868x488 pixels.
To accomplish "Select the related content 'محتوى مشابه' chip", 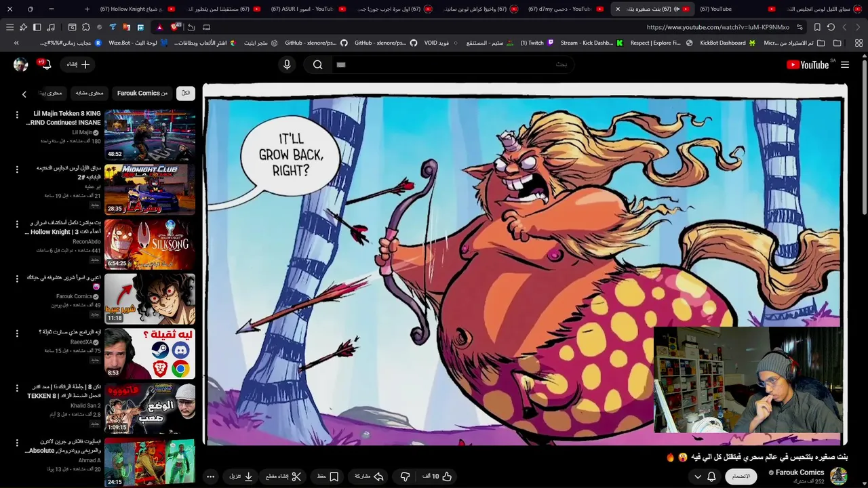I will click(x=89, y=94).
